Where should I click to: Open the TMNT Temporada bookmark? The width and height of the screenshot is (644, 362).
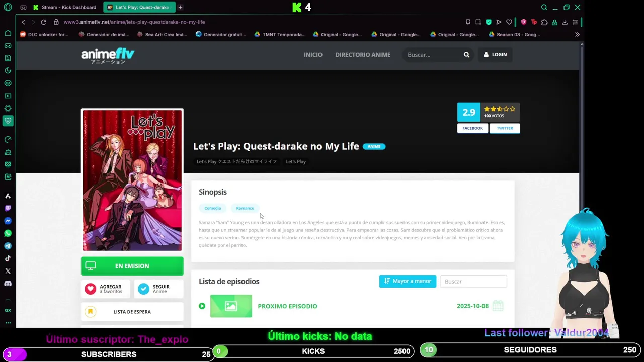click(x=280, y=35)
